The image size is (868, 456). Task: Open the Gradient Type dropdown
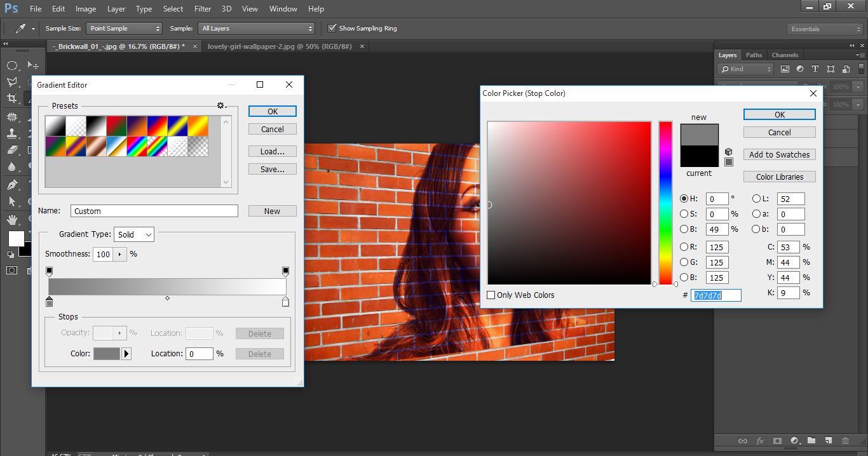(133, 234)
